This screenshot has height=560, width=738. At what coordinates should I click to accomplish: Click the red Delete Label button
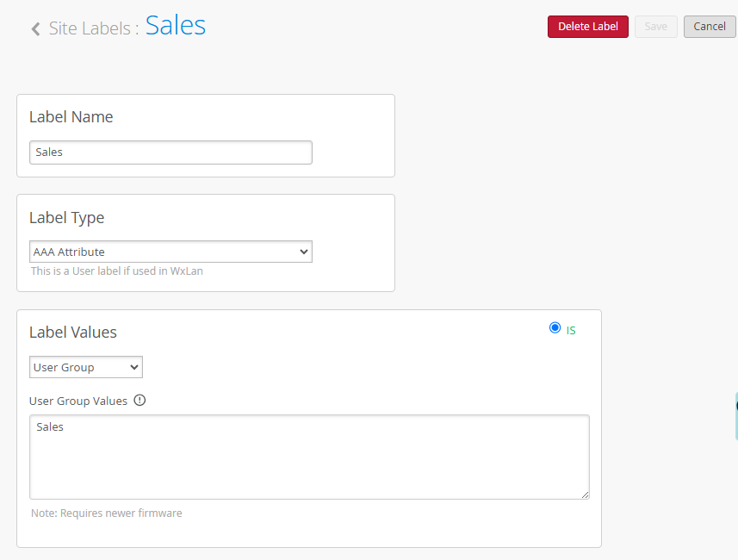point(588,27)
